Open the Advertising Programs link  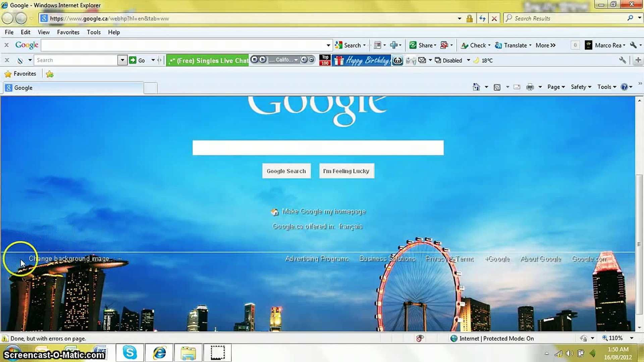coord(317,259)
